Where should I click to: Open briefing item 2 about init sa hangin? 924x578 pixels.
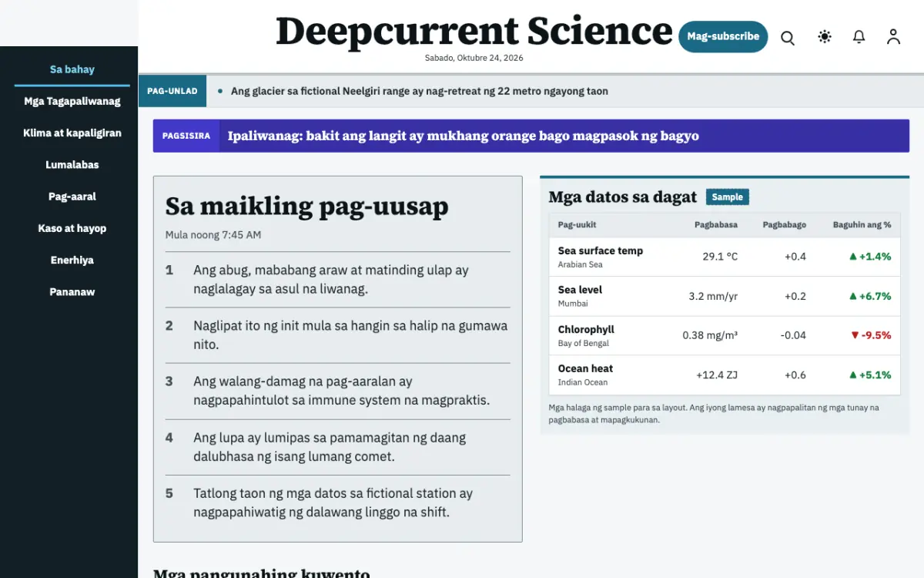tap(338, 335)
